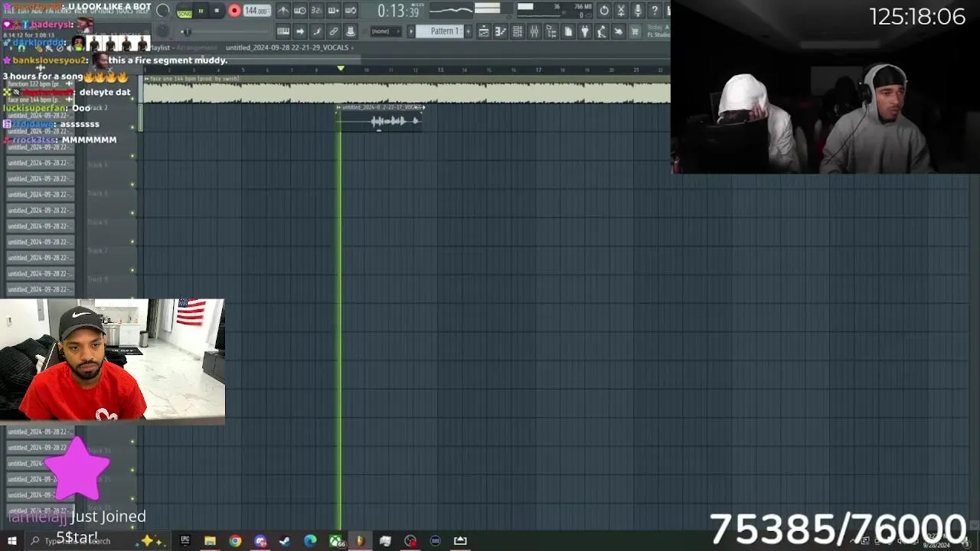
Task: Pause playback with the pause button
Action: 201,11
